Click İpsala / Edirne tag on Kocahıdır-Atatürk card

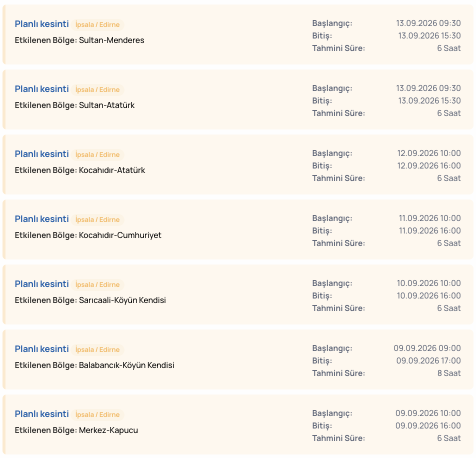pos(97,154)
